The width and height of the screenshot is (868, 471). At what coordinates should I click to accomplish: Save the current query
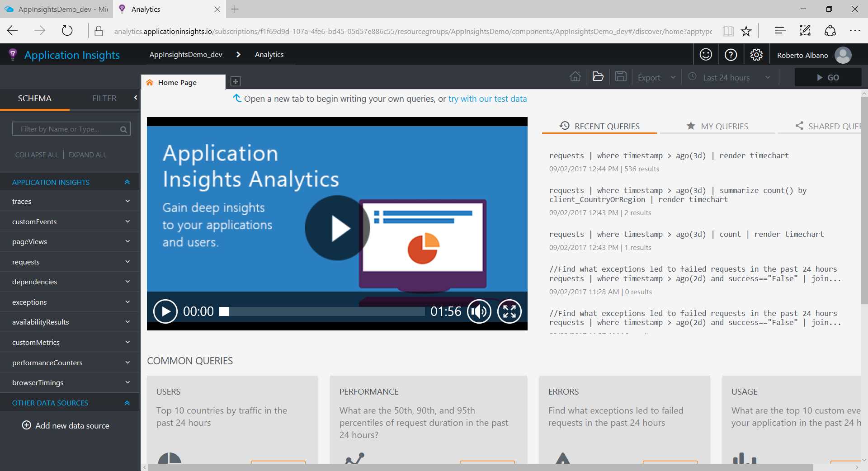[x=620, y=77]
